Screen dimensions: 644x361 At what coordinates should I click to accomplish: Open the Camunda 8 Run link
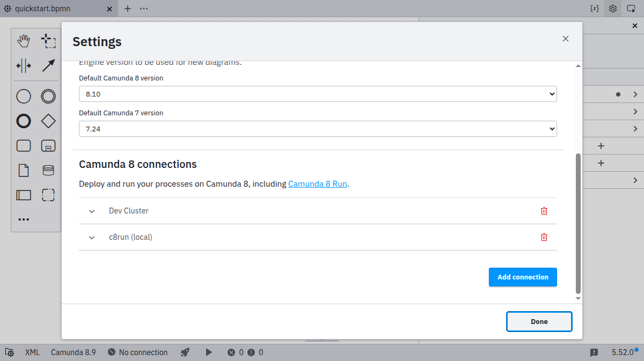(x=318, y=183)
